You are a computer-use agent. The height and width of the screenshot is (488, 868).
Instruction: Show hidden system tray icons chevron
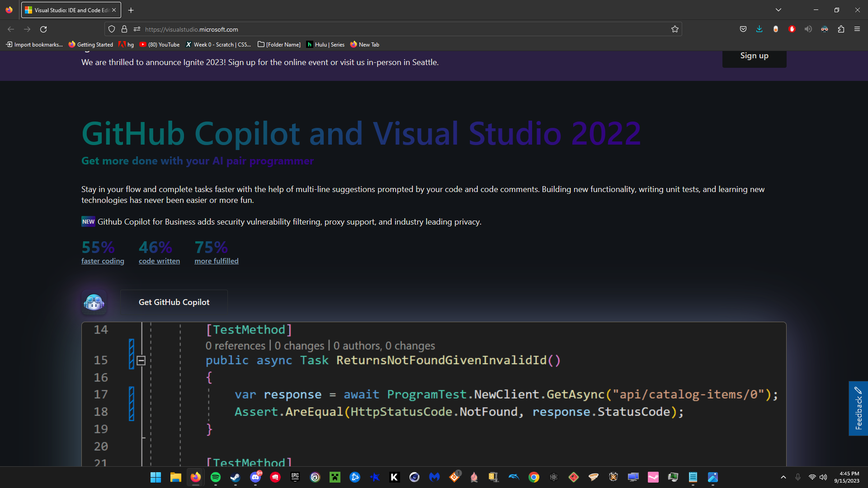pyautogui.click(x=783, y=477)
